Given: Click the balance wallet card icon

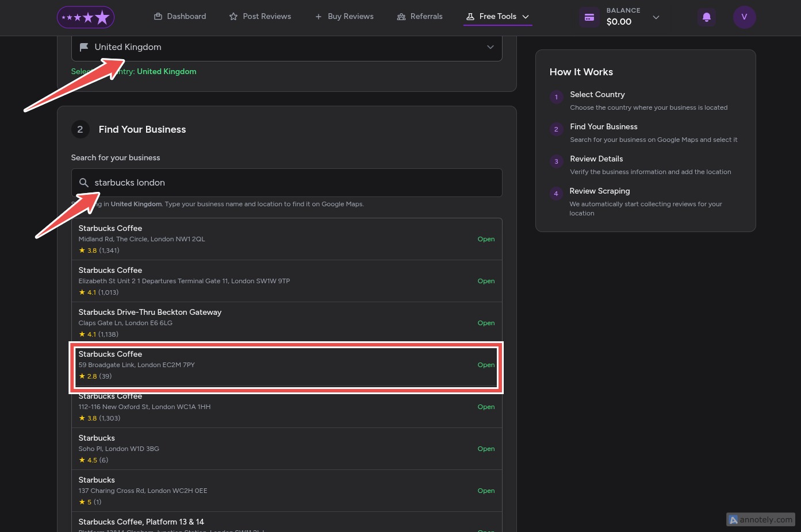Looking at the screenshot, I should [x=589, y=17].
